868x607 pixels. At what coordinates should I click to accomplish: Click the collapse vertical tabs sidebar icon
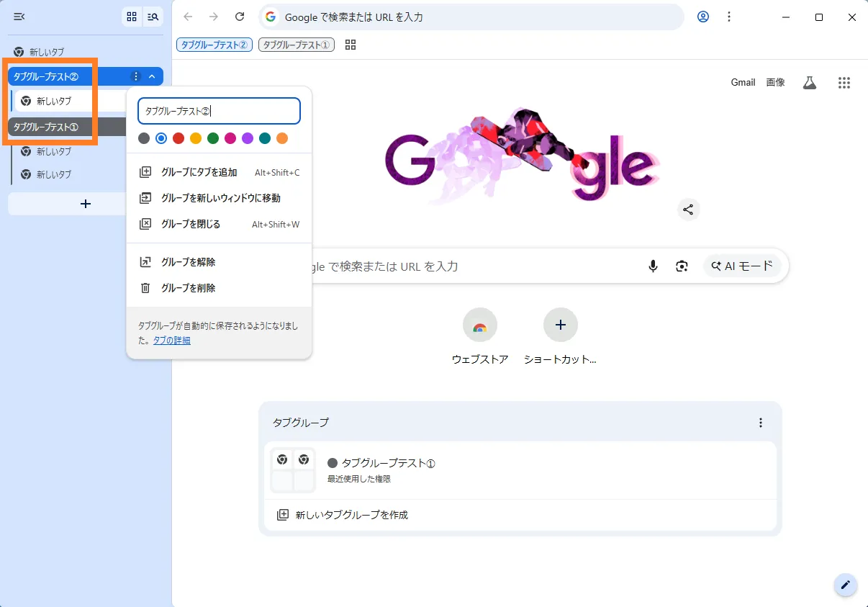coord(19,17)
